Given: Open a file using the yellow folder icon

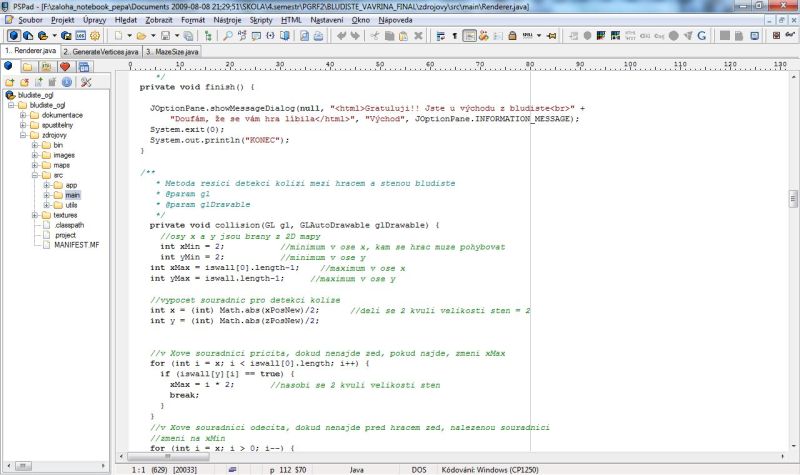Looking at the screenshot, I should click(x=141, y=36).
